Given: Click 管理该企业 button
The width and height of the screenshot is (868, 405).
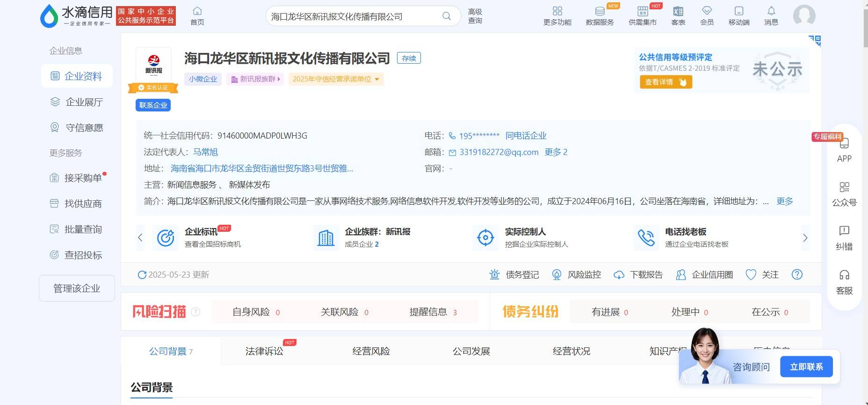Looking at the screenshot, I should coord(77,288).
